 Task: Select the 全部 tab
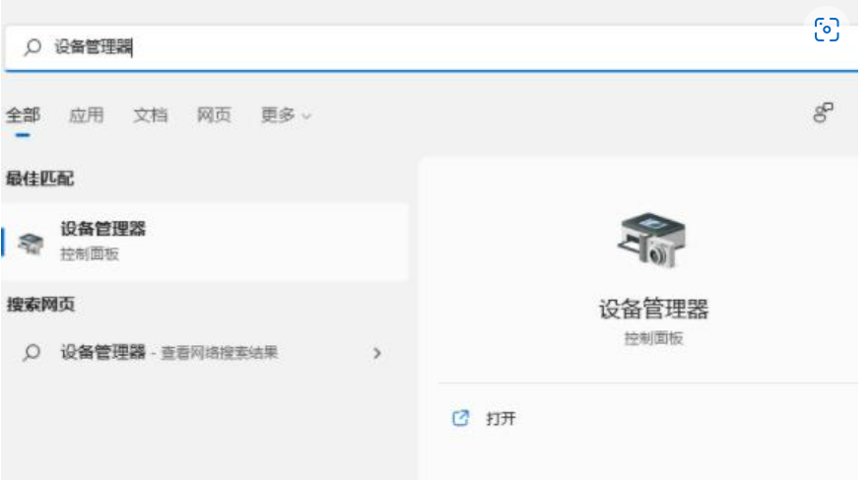coord(23,115)
